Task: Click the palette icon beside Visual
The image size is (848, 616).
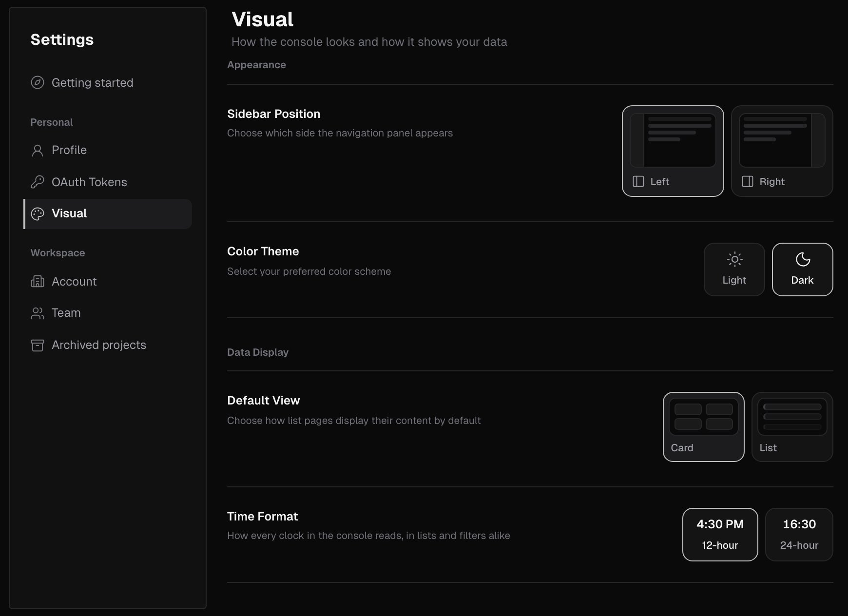Action: 38,213
